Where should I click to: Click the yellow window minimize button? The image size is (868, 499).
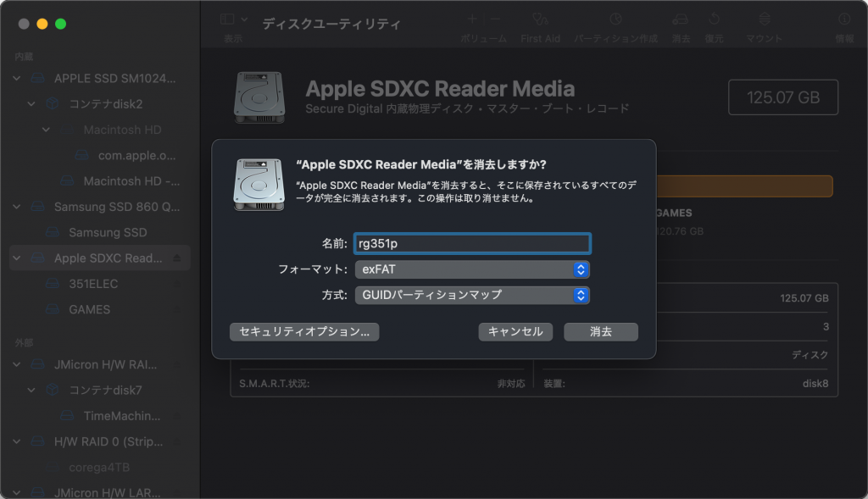tap(42, 24)
